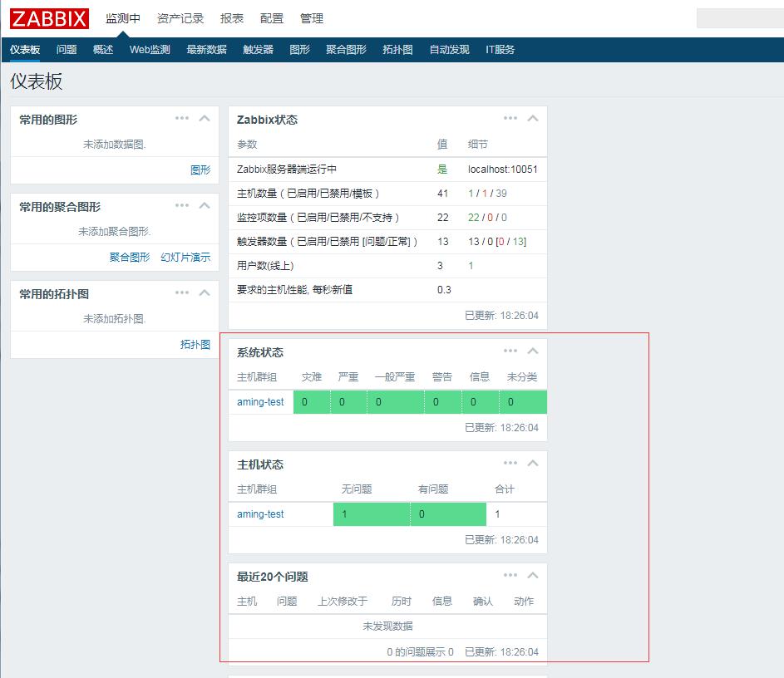Click the enabled hosts value 1 / 1 / 39
Screen dimensions: 784x678
pos(487,194)
